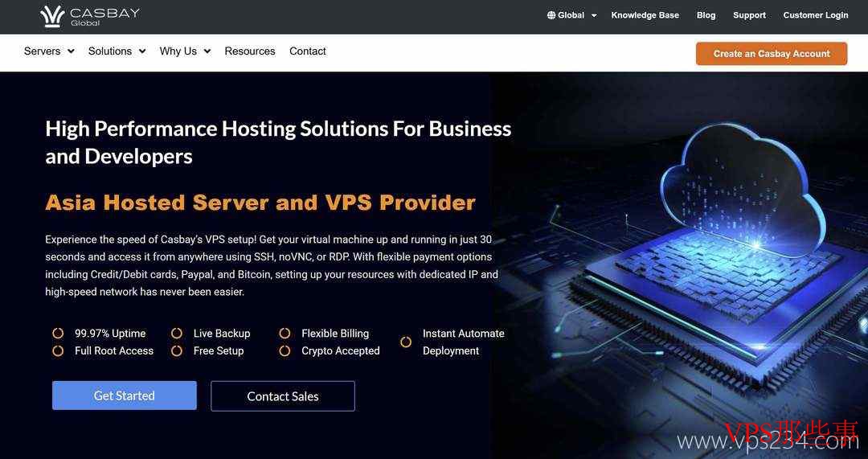Open the Why Us dropdown
Image resolution: width=868 pixels, height=459 pixels.
pos(185,51)
